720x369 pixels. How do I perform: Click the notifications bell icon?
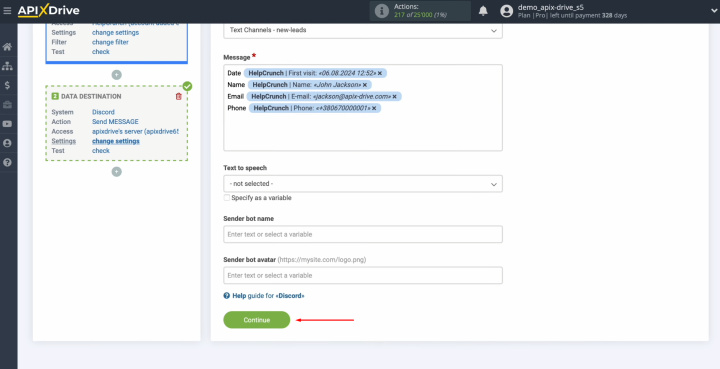[x=483, y=11]
